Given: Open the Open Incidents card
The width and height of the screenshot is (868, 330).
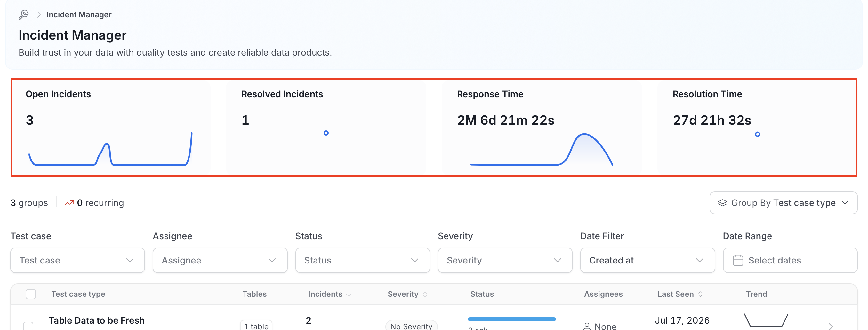Looking at the screenshot, I should [x=111, y=127].
